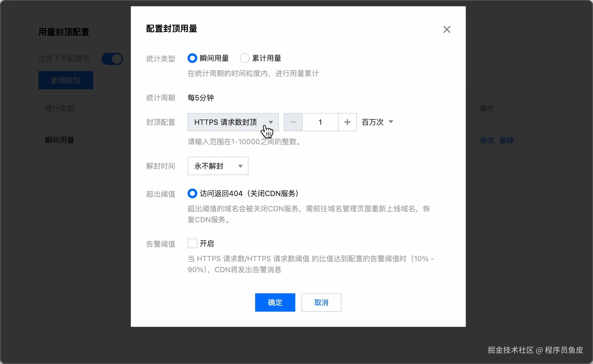
Task: Click the minus stepper to decrease value
Action: point(293,122)
